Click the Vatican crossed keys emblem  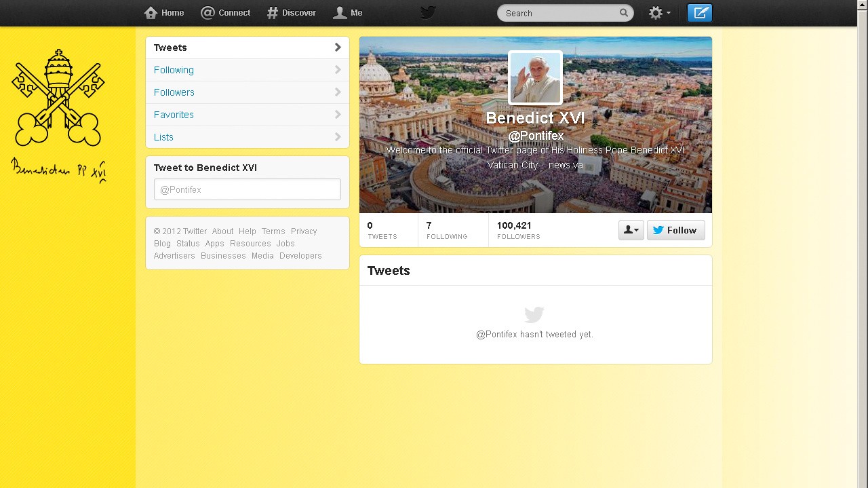pos(58,98)
